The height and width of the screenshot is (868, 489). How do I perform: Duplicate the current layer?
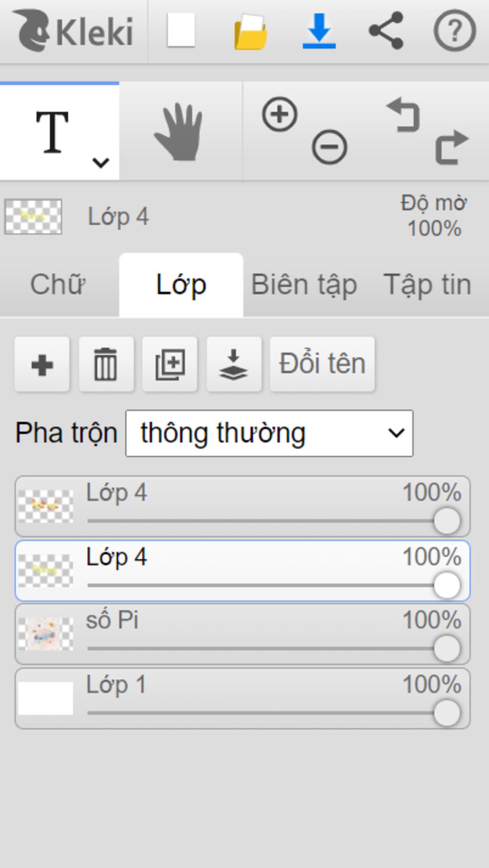[170, 365]
